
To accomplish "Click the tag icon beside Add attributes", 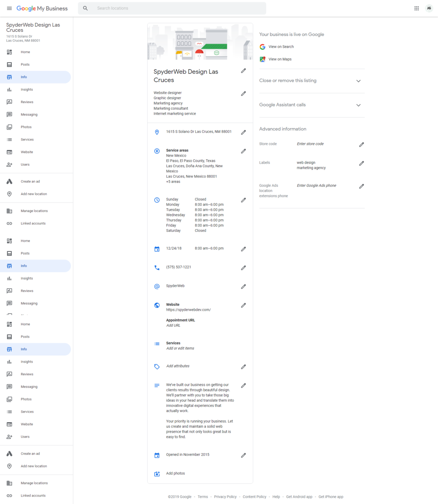I will [x=157, y=367].
